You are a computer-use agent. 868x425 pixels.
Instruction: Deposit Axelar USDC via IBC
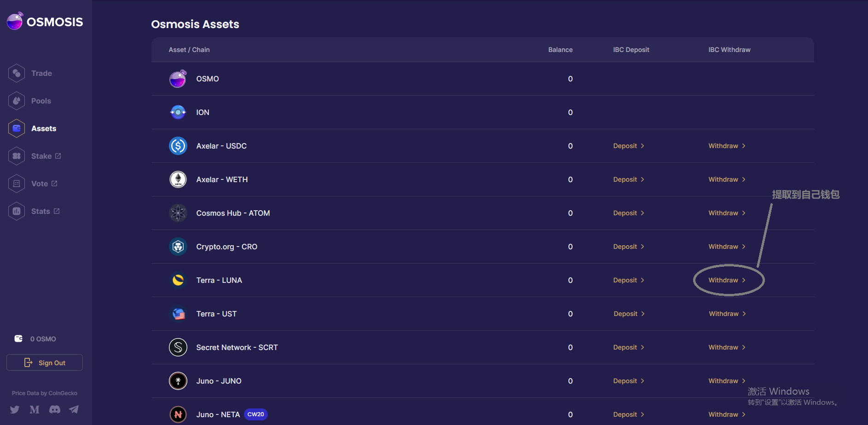click(x=629, y=146)
